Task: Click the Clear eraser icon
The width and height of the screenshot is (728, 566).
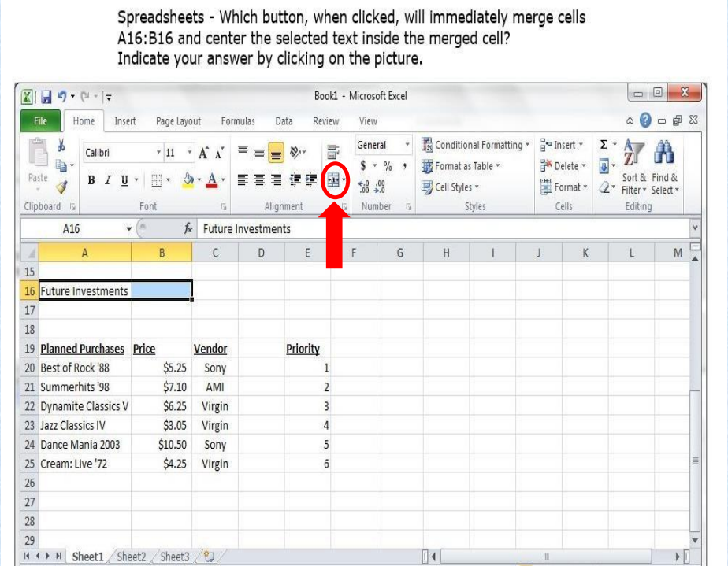Action: [604, 187]
